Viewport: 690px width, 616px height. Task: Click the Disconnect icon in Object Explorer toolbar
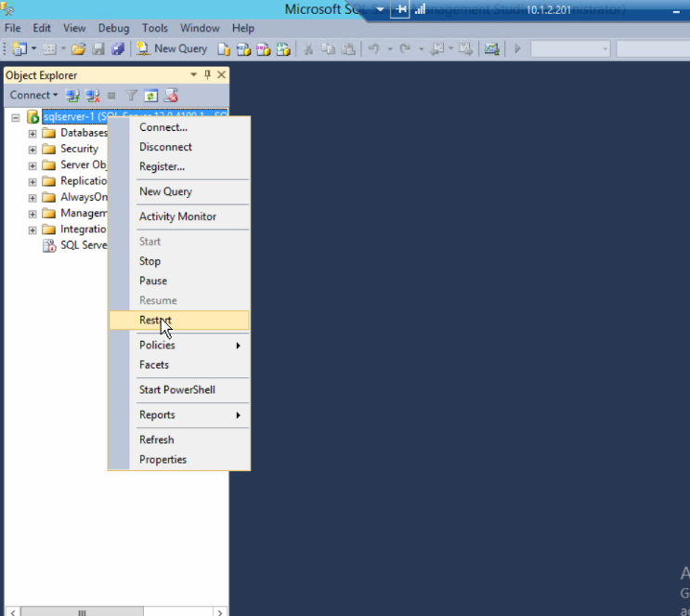pyautogui.click(x=92, y=95)
